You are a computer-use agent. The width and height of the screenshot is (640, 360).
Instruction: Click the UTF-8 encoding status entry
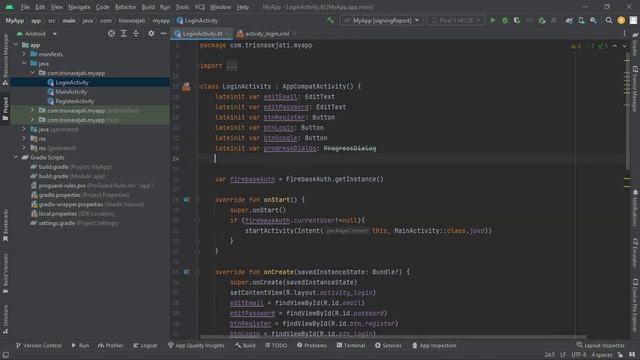coord(579,355)
